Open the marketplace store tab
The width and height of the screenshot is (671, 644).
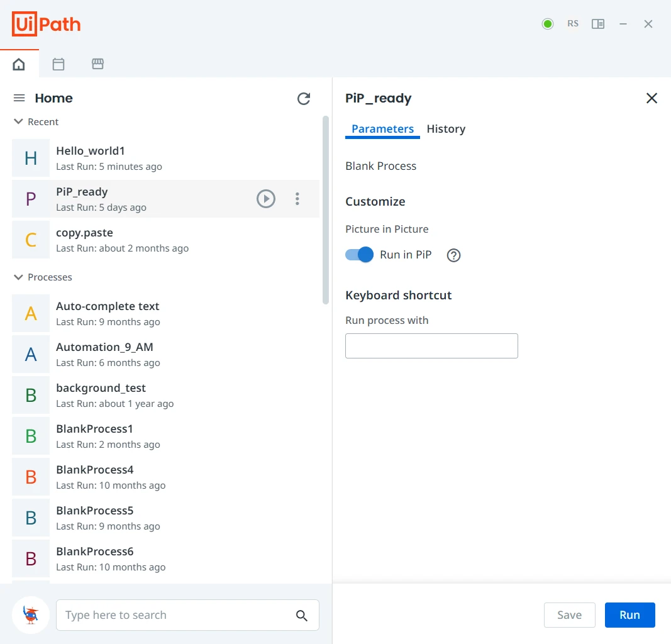click(x=97, y=64)
